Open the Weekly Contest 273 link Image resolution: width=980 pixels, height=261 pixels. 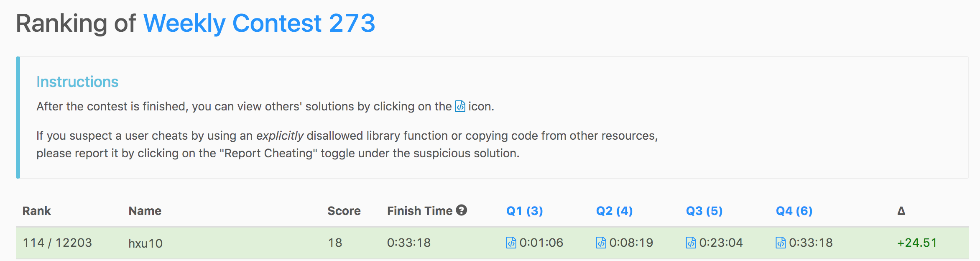coord(259,23)
